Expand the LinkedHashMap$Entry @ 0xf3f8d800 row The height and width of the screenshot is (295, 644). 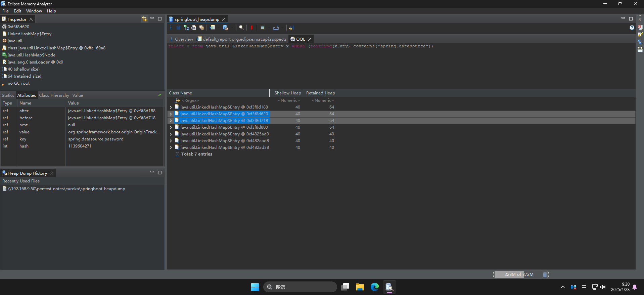pyautogui.click(x=171, y=127)
